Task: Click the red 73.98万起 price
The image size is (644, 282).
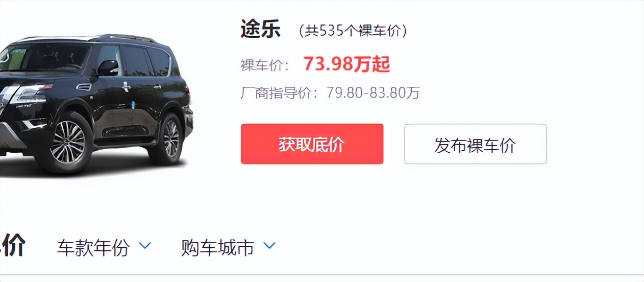Action: [346, 64]
